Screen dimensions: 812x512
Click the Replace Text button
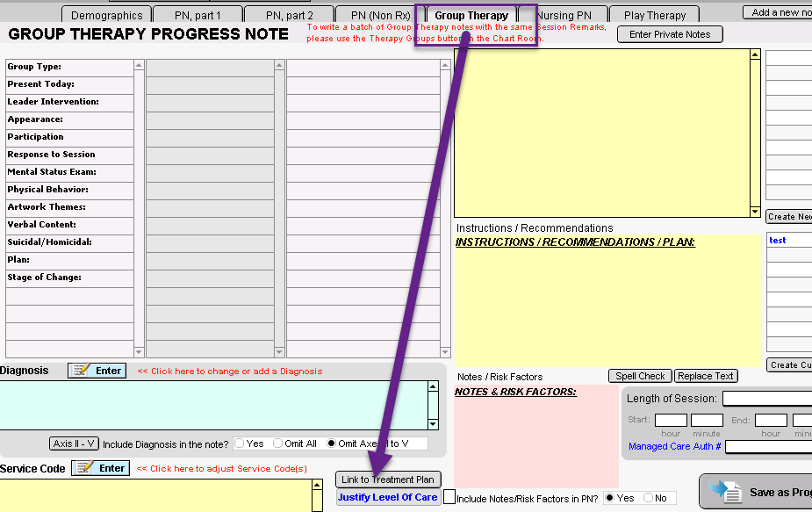706,376
